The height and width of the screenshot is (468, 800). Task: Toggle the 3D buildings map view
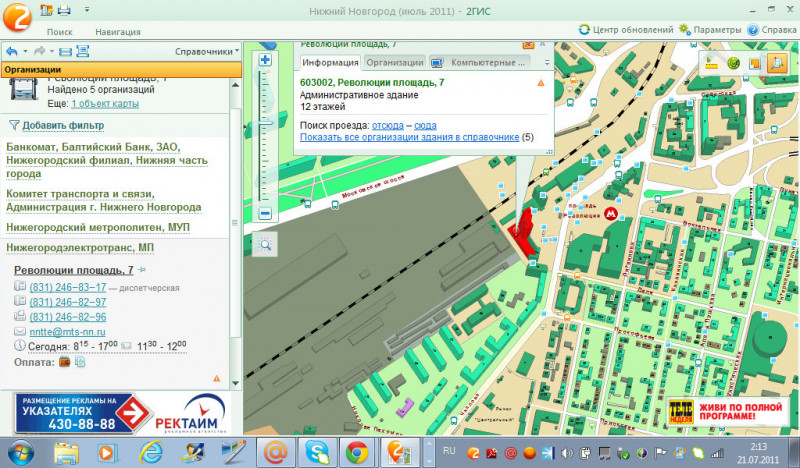777,63
